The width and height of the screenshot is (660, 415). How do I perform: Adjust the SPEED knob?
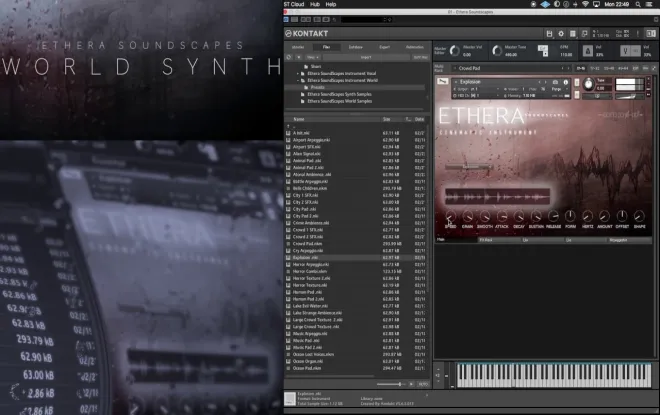tap(450, 217)
